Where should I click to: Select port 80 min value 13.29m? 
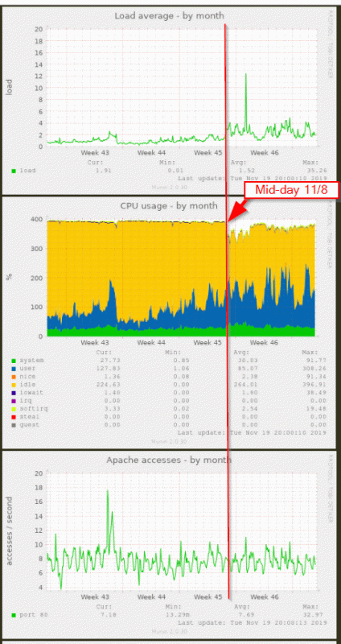point(179,615)
